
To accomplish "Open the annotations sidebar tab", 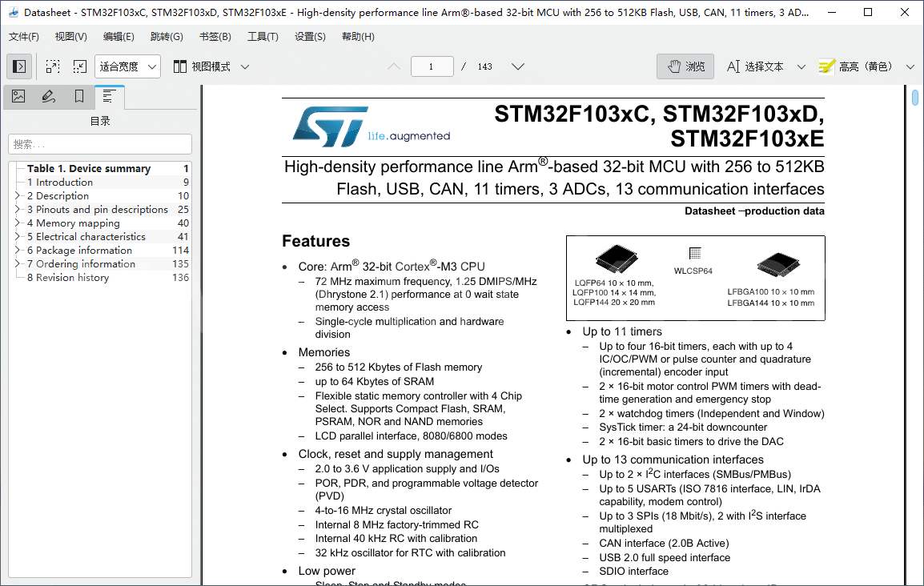I will [49, 97].
